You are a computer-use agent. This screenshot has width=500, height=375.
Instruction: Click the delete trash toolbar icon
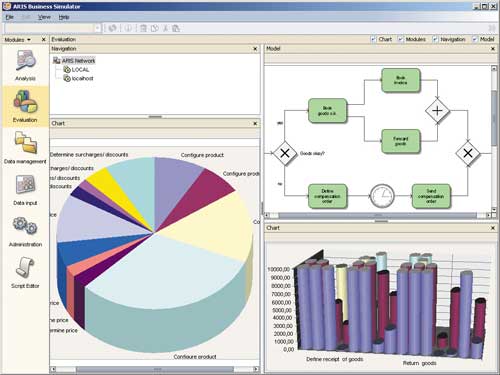click(x=143, y=28)
